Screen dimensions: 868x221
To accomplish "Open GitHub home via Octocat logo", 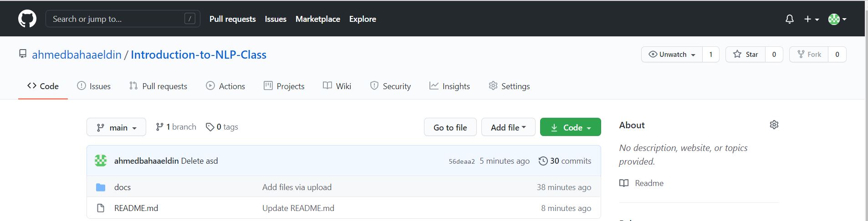I will click(27, 19).
